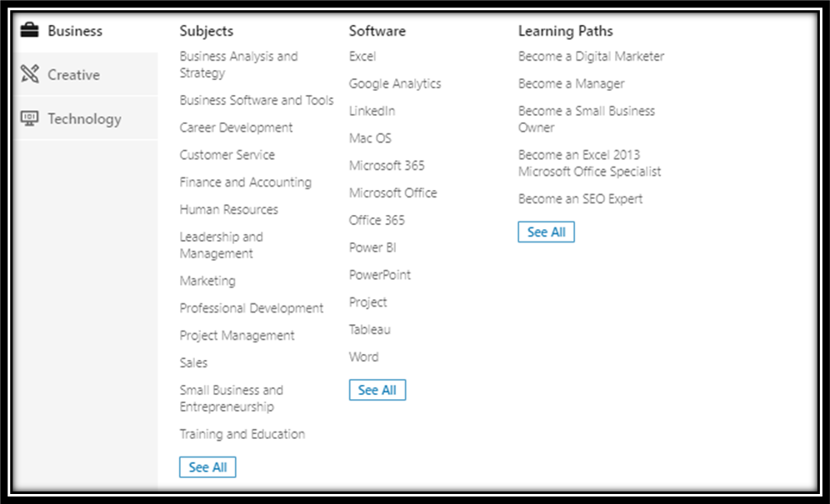Open the Tableau software courses
The height and width of the screenshot is (504, 830).
tap(369, 329)
